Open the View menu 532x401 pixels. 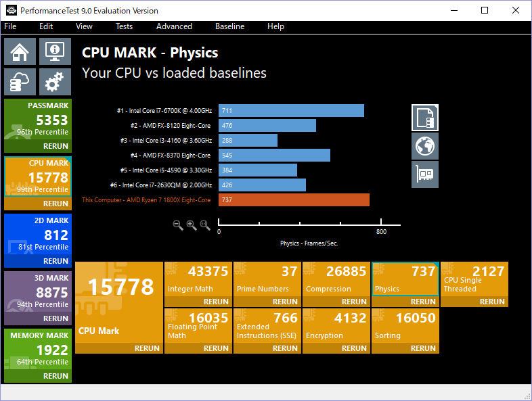click(x=84, y=26)
